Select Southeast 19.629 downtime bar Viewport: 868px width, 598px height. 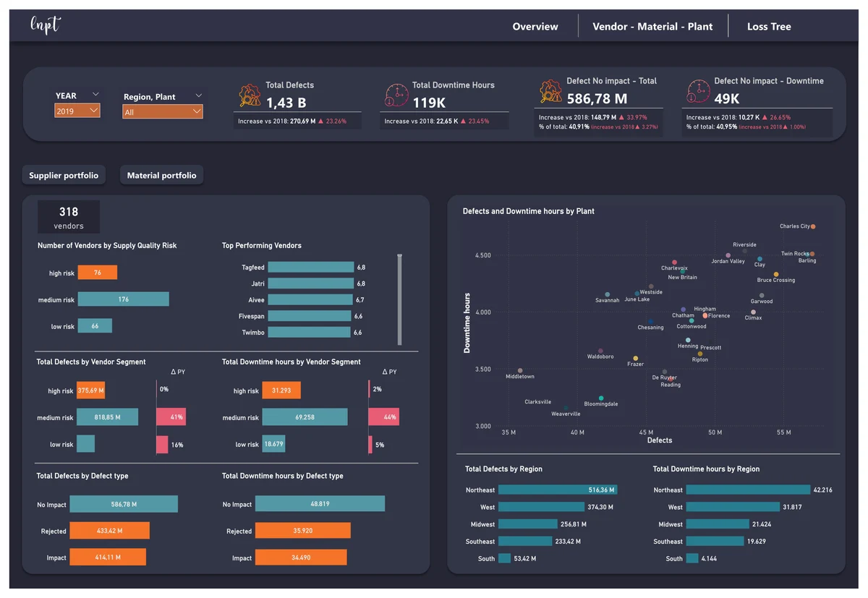(715, 541)
